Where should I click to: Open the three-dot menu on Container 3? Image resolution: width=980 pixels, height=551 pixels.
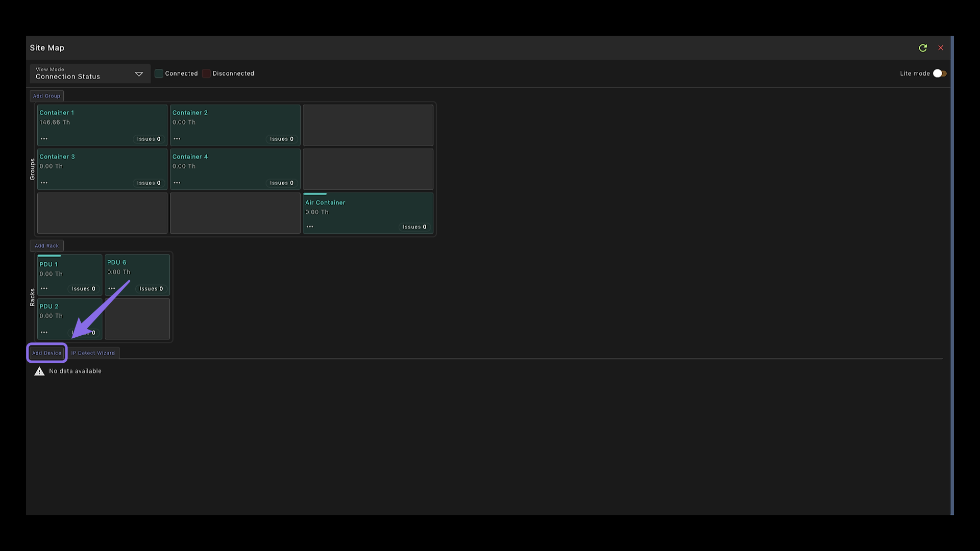pos(44,183)
